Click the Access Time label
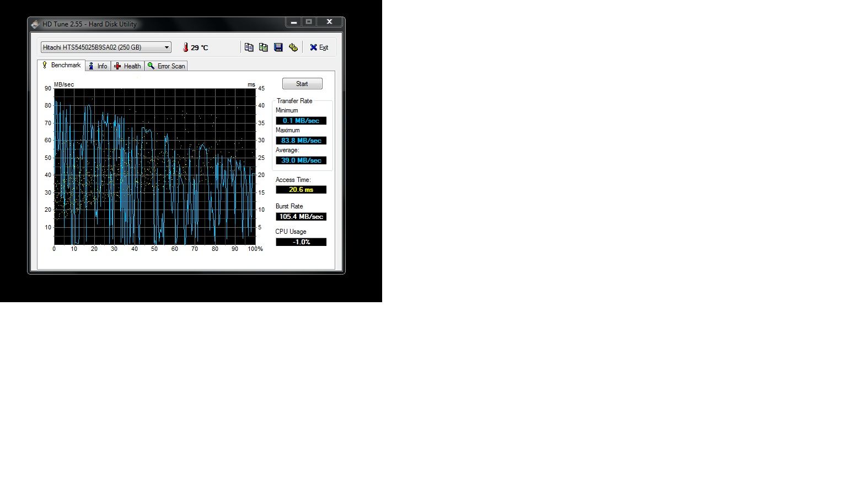This screenshot has width=847, height=504. tap(293, 180)
